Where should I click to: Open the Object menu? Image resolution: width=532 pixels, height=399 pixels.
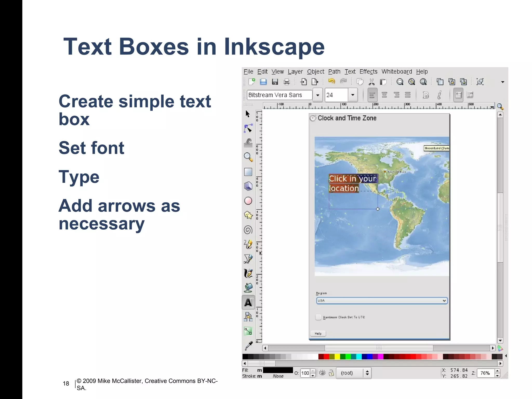point(316,72)
